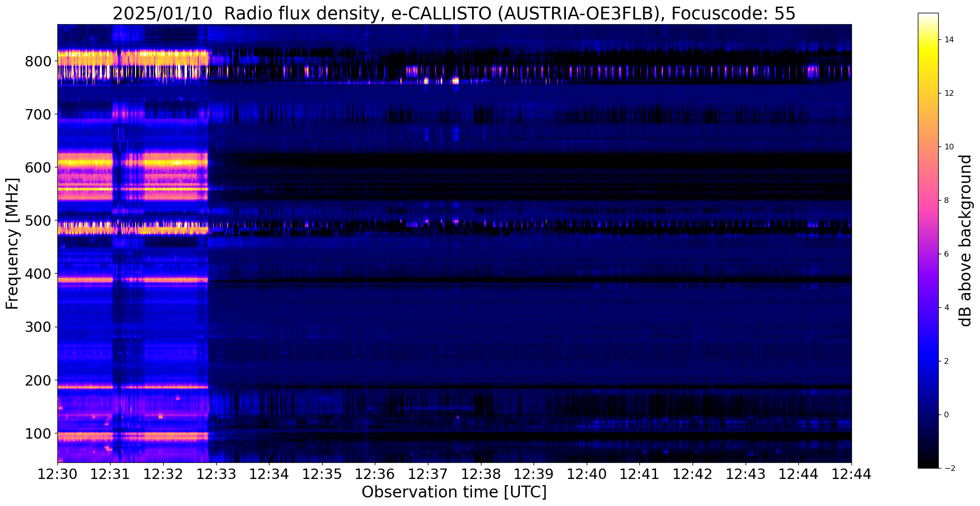Click the 12:40 time tick label
Image resolution: width=980 pixels, height=506 pixels.
coord(587,474)
